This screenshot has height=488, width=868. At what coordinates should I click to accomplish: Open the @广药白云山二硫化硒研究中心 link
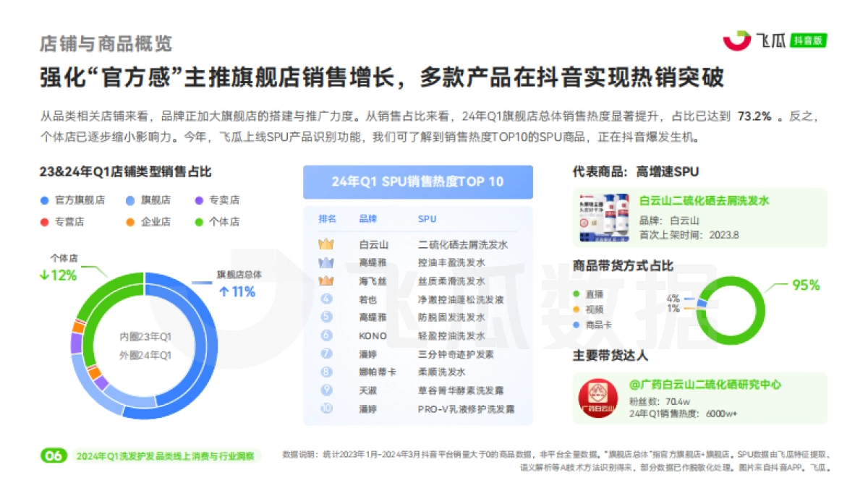coord(705,385)
